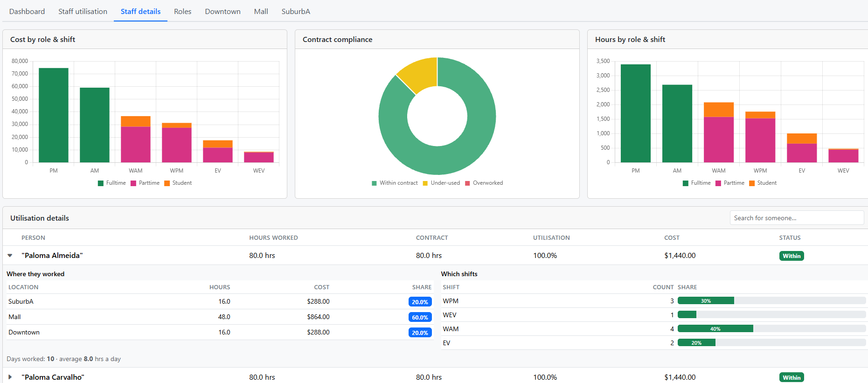Click the WPM share bar showing 30%

[x=706, y=301]
